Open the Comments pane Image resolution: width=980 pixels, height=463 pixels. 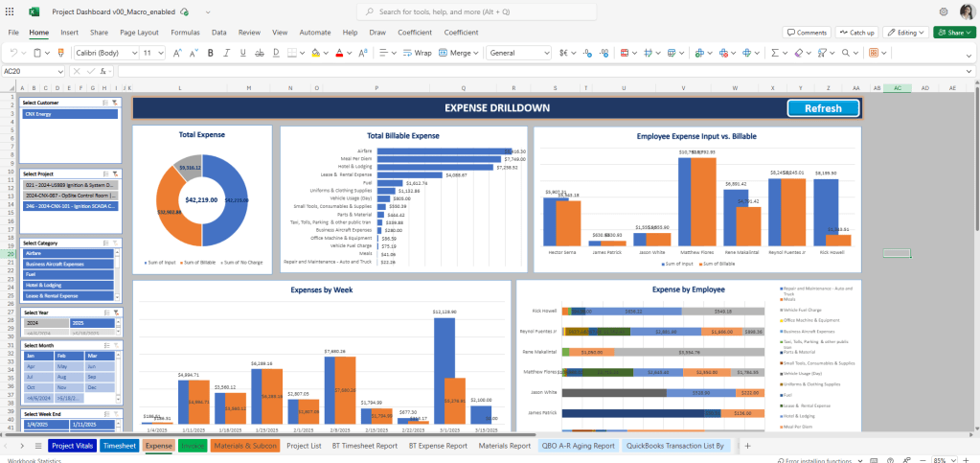807,33
